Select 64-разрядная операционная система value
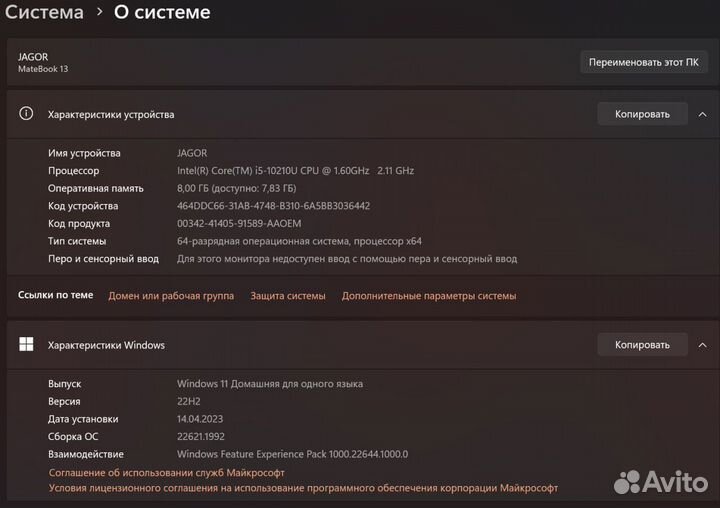720x508 pixels. pos(299,241)
